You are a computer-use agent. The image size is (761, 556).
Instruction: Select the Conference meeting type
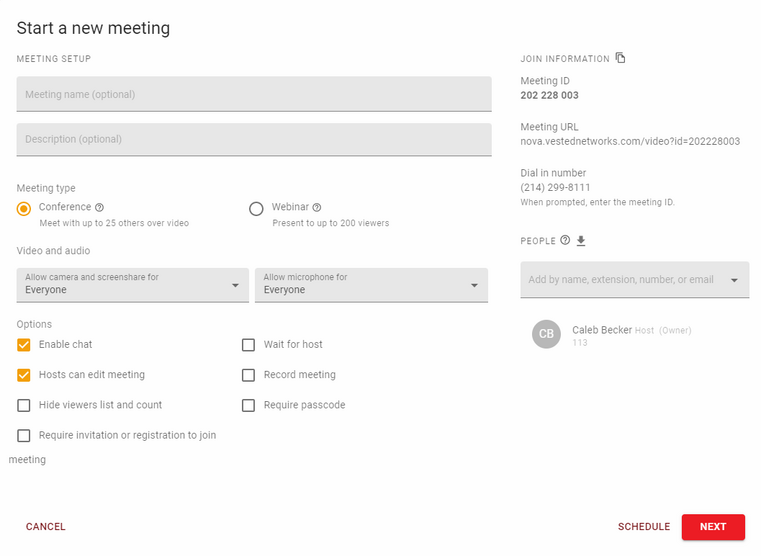point(24,208)
